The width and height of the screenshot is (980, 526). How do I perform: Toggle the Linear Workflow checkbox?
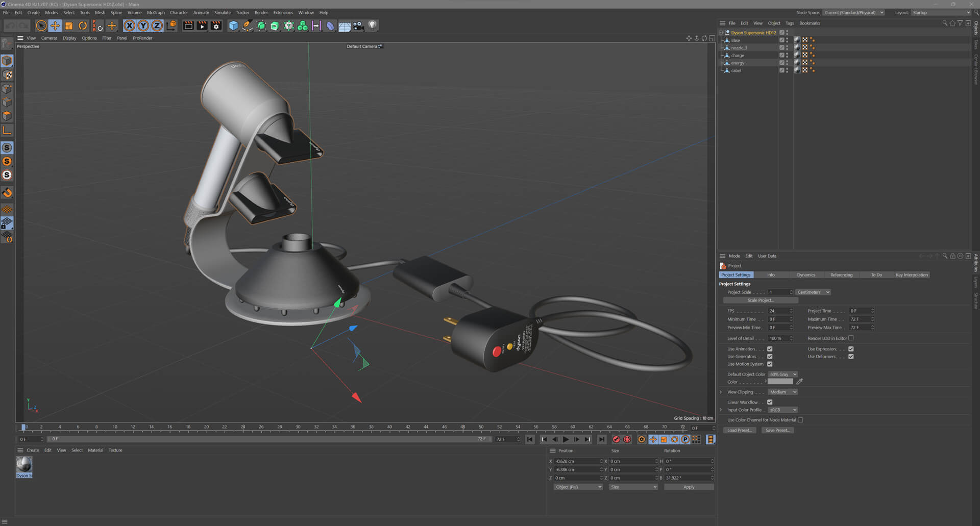(770, 402)
